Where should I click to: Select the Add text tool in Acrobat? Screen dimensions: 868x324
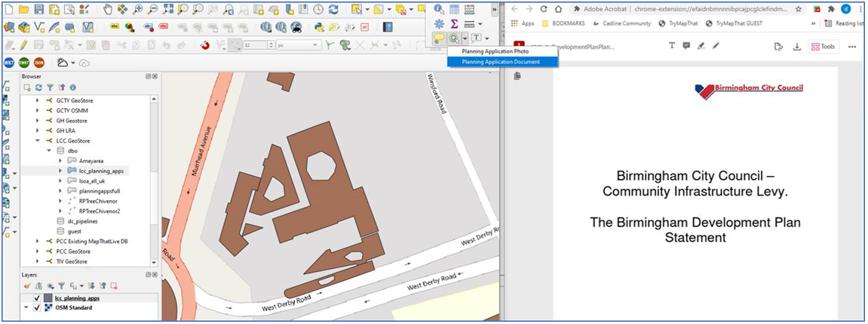[x=671, y=46]
